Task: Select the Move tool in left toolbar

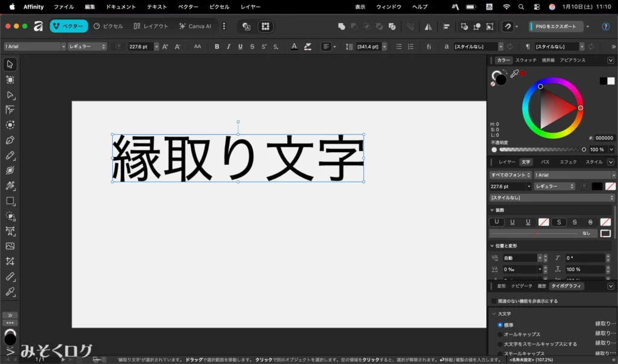Action: point(10,65)
